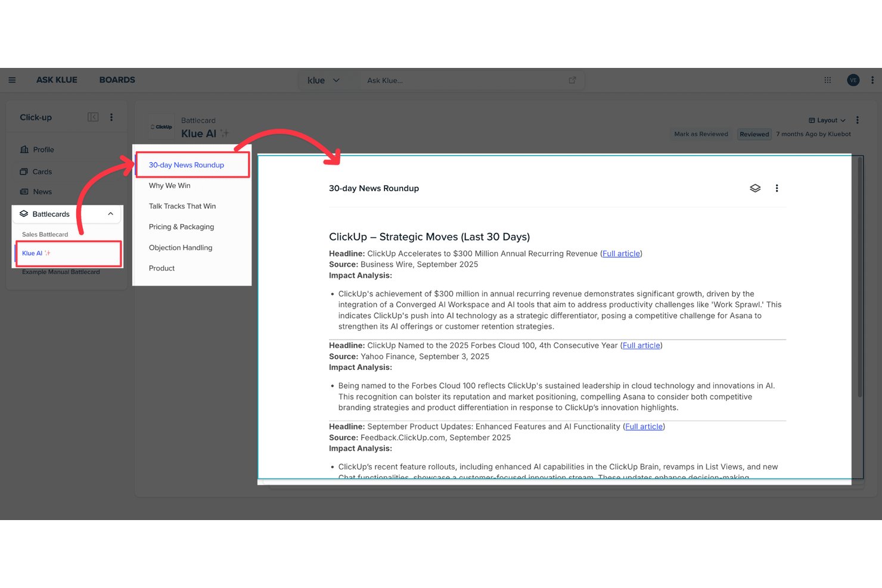This screenshot has width=882, height=588.
Task: Select Product section
Action: coord(162,269)
